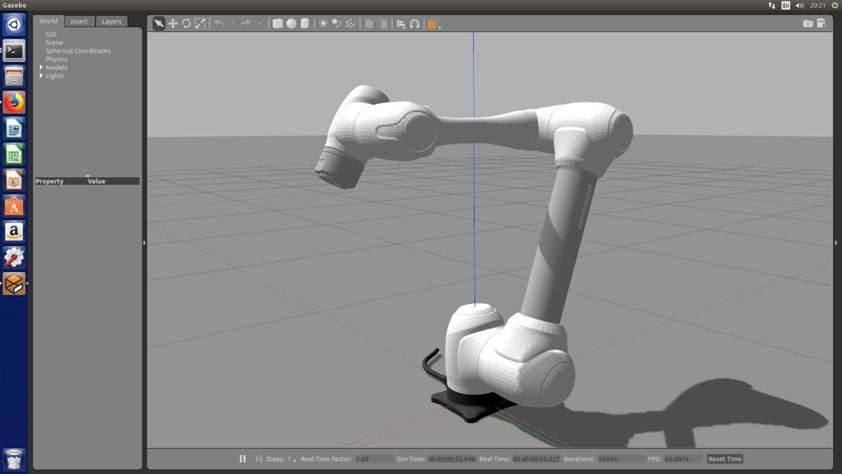The width and height of the screenshot is (842, 474).
Task: Pause the simulation
Action: click(x=242, y=459)
